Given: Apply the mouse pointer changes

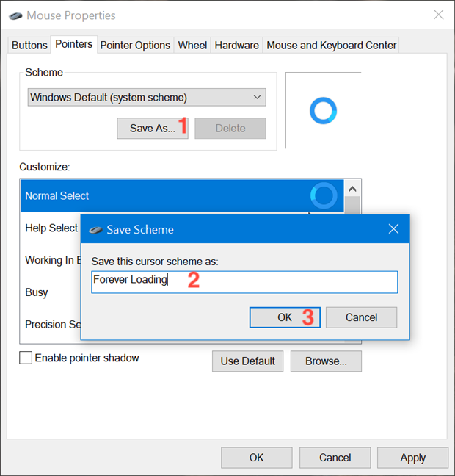Looking at the screenshot, I should click(x=413, y=458).
